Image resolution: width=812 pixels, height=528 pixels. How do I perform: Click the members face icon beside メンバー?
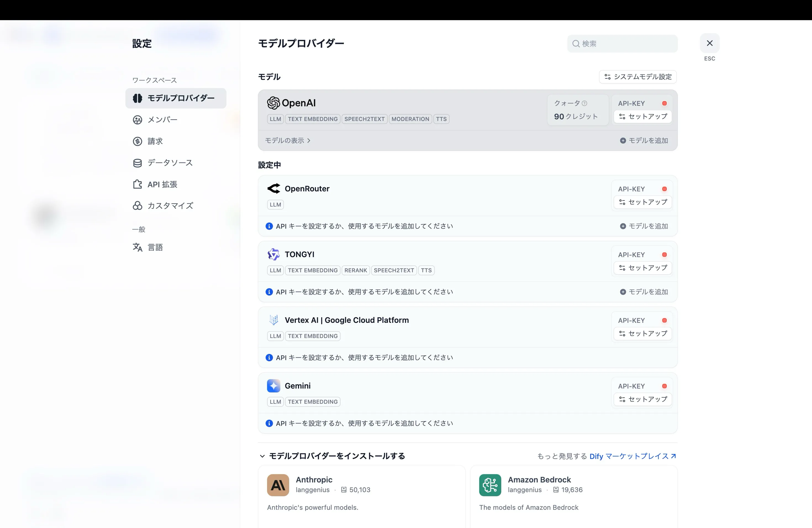[138, 120]
